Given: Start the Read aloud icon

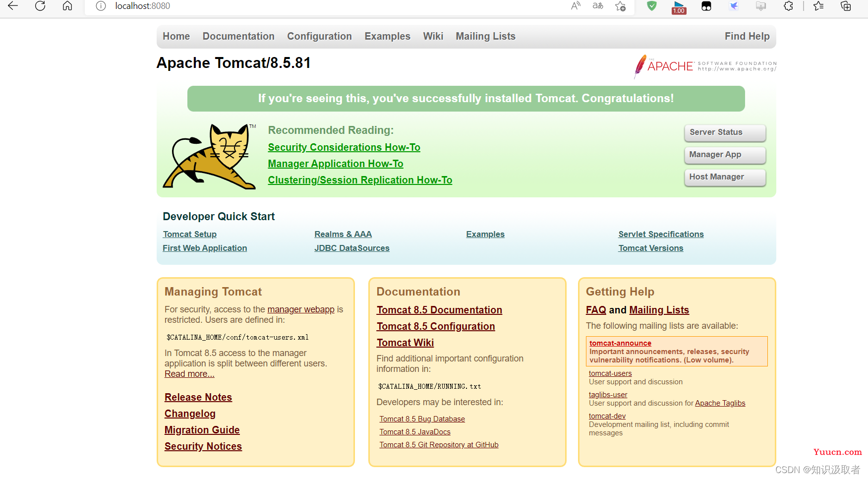Looking at the screenshot, I should coord(576,6).
